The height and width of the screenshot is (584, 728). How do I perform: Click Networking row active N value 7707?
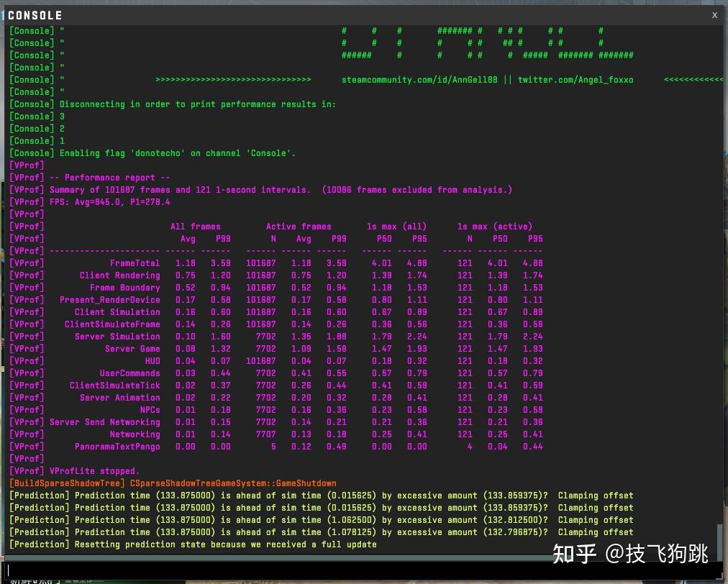(x=265, y=434)
